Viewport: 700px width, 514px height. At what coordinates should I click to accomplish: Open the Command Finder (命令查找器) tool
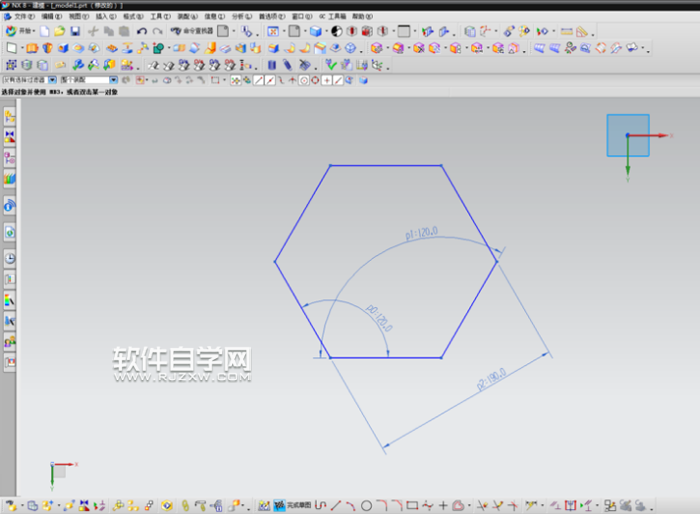pos(190,32)
